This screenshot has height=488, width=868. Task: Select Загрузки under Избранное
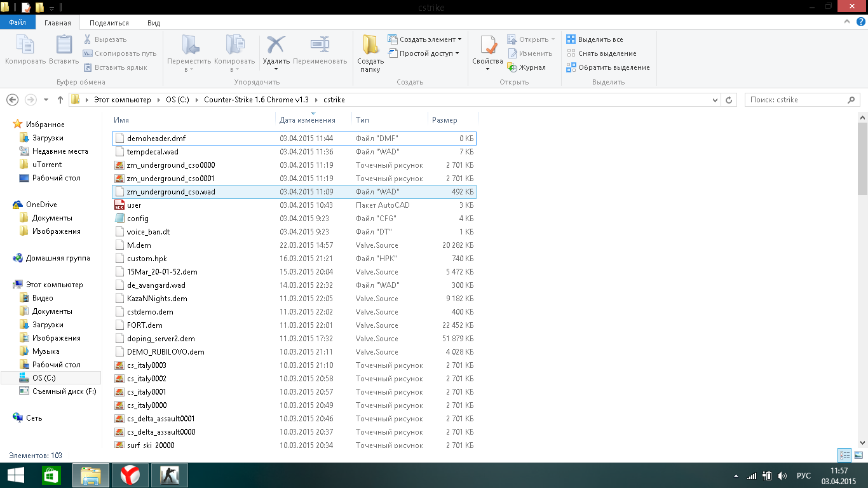48,138
